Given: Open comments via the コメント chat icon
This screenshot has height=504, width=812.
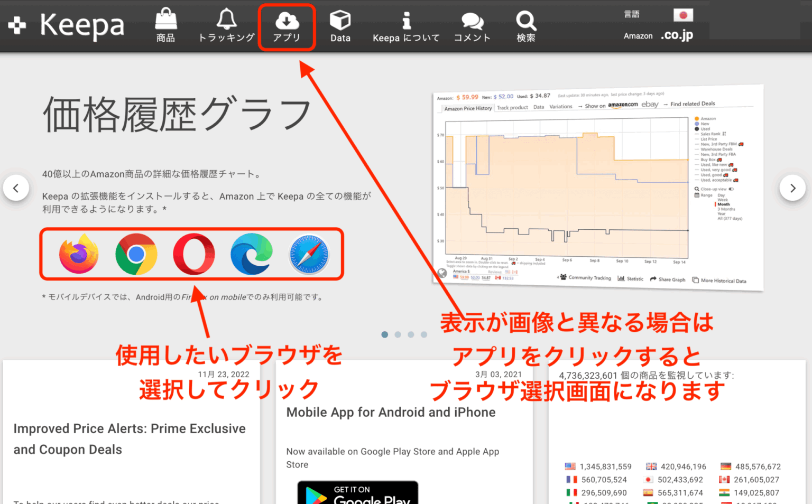Looking at the screenshot, I should click(x=472, y=21).
